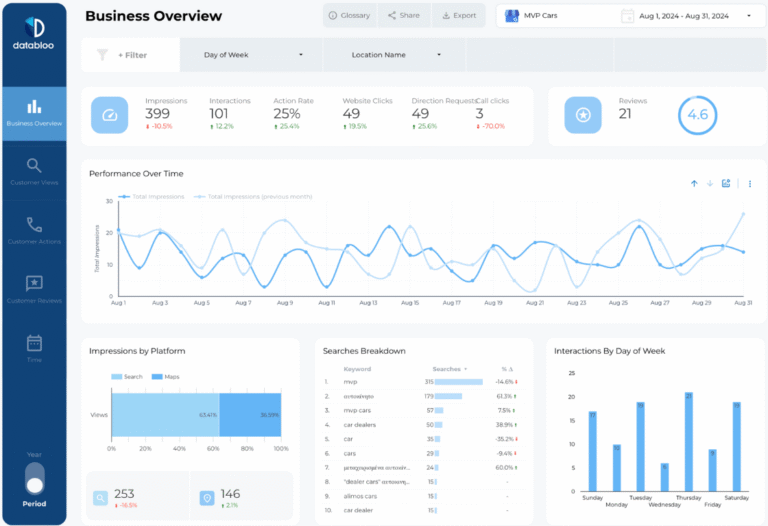This screenshot has width=768, height=526.
Task: Click the map pin icon beside 146
Action: [x=207, y=499]
